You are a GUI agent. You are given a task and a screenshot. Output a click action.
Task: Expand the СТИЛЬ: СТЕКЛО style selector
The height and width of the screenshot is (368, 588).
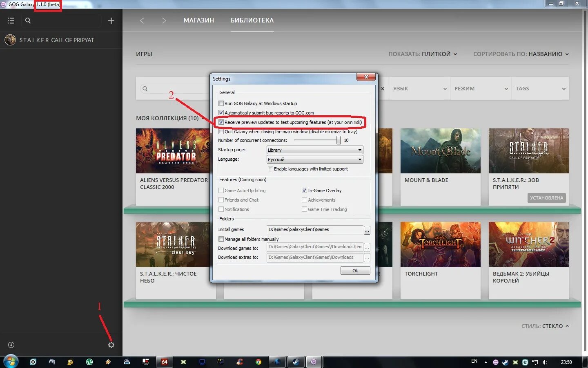(x=545, y=326)
